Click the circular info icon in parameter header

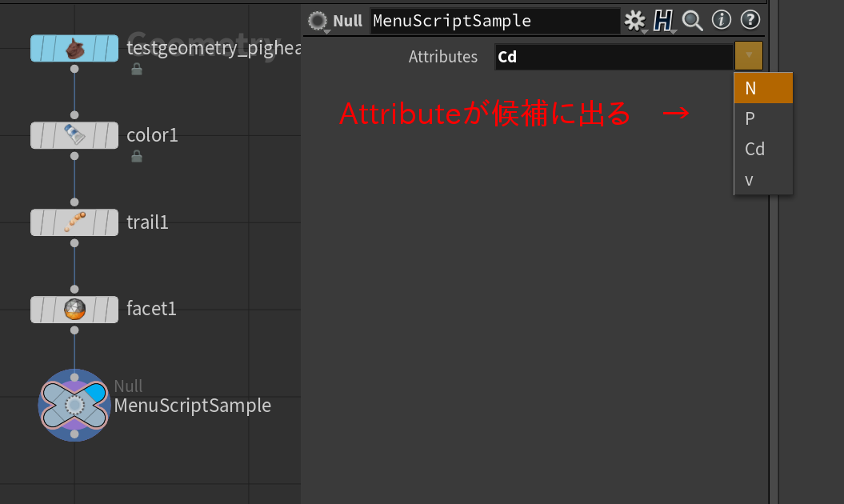point(721,20)
